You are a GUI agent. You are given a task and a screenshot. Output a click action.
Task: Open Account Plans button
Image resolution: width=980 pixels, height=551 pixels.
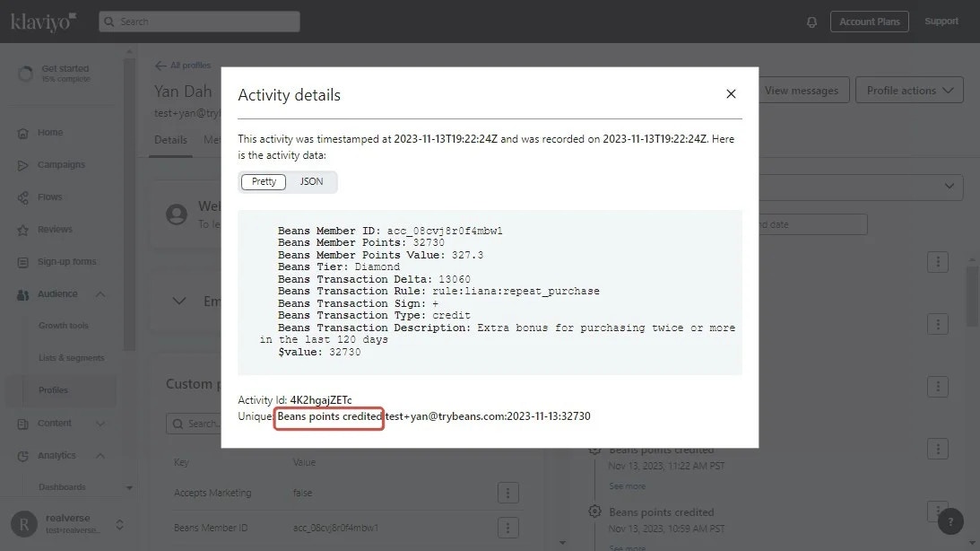tap(870, 22)
